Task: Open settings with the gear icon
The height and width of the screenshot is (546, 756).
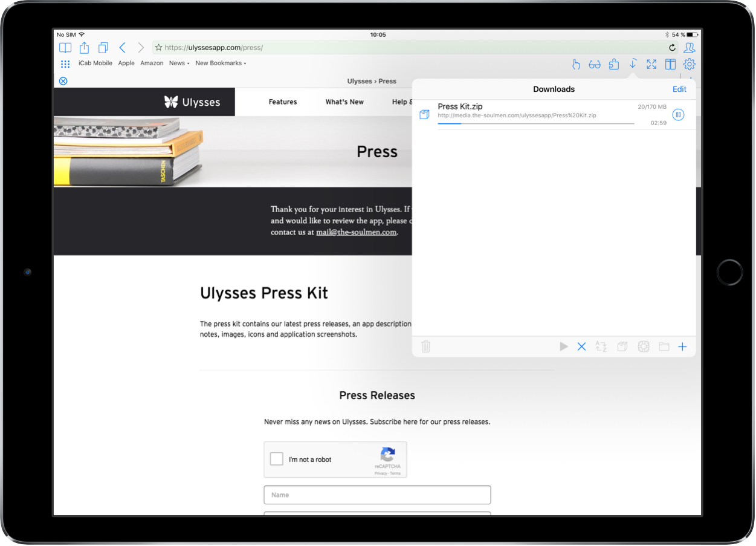Action: click(x=690, y=64)
